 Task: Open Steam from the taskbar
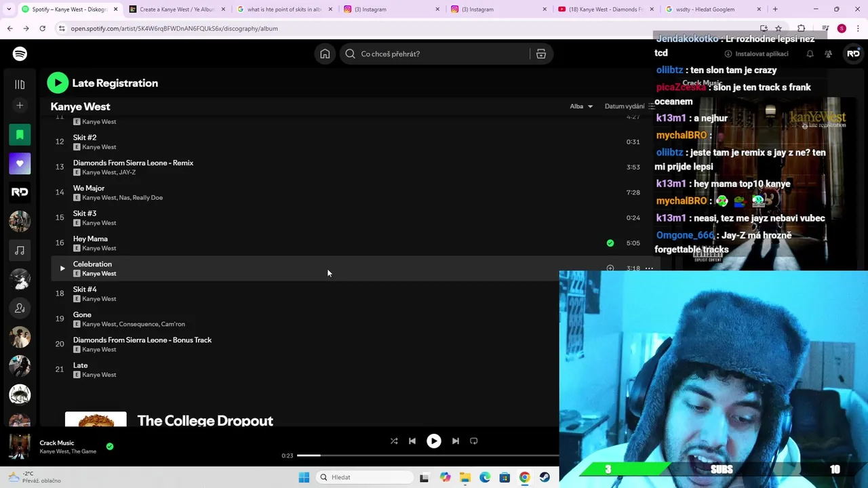545,477
